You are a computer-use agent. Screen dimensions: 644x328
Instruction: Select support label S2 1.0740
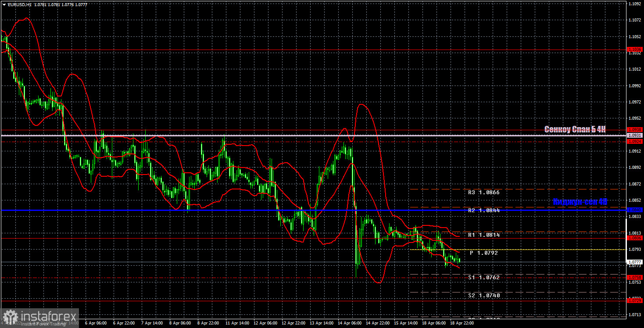[483, 296]
